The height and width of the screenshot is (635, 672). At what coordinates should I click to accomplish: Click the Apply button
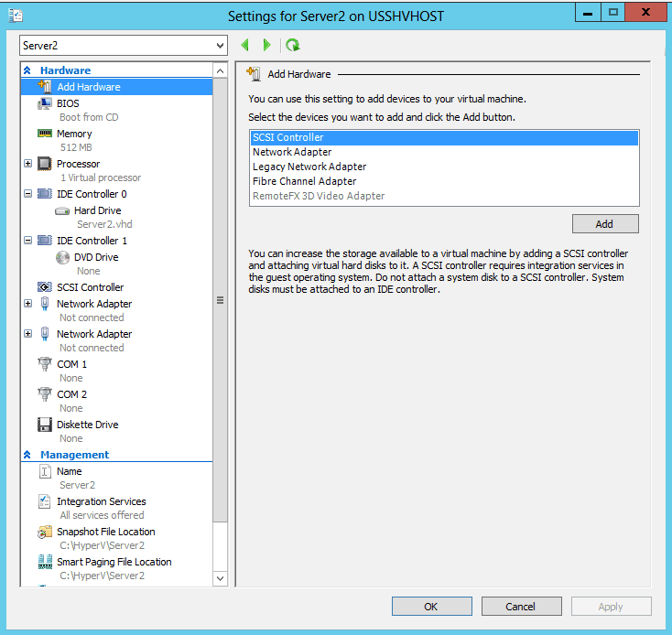coord(611,607)
